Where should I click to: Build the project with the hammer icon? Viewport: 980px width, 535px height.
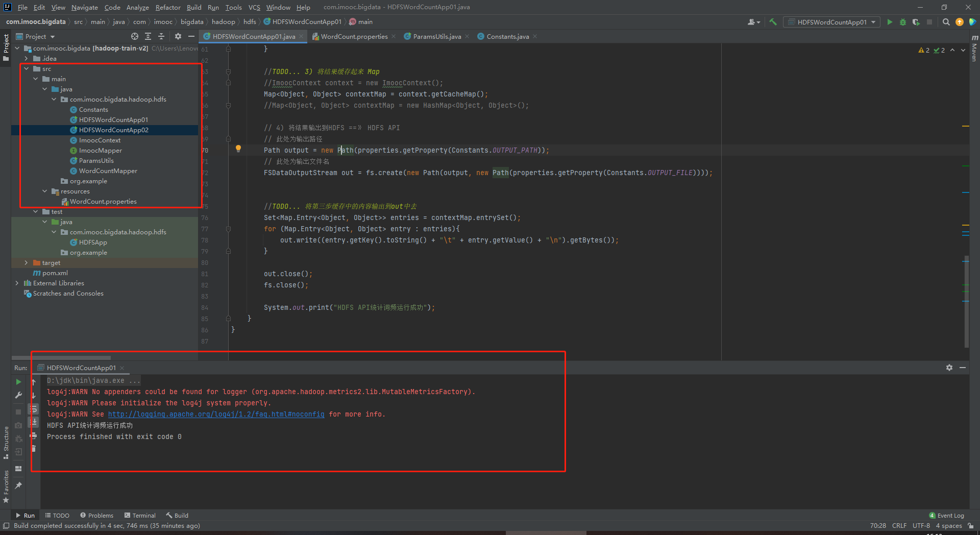[x=773, y=22]
